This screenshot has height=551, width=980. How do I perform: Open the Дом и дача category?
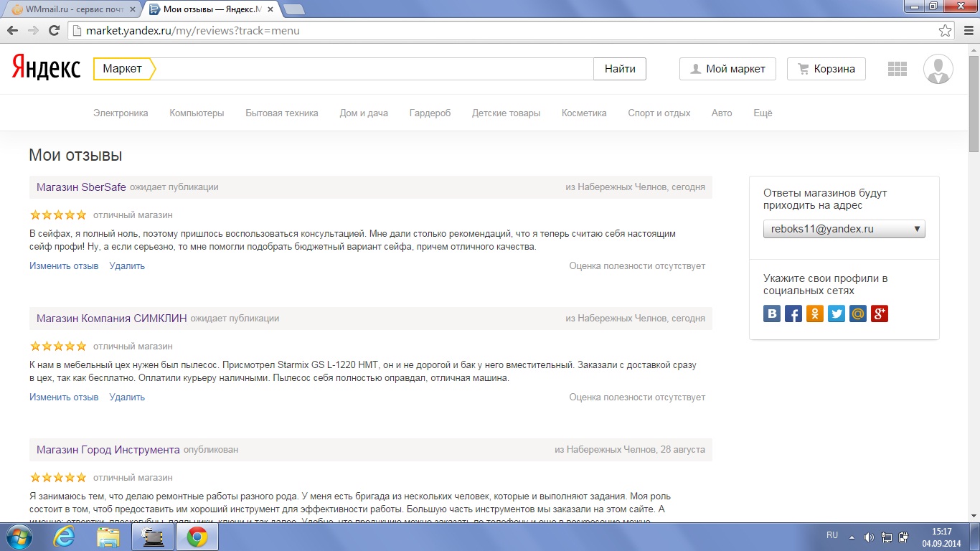point(364,113)
